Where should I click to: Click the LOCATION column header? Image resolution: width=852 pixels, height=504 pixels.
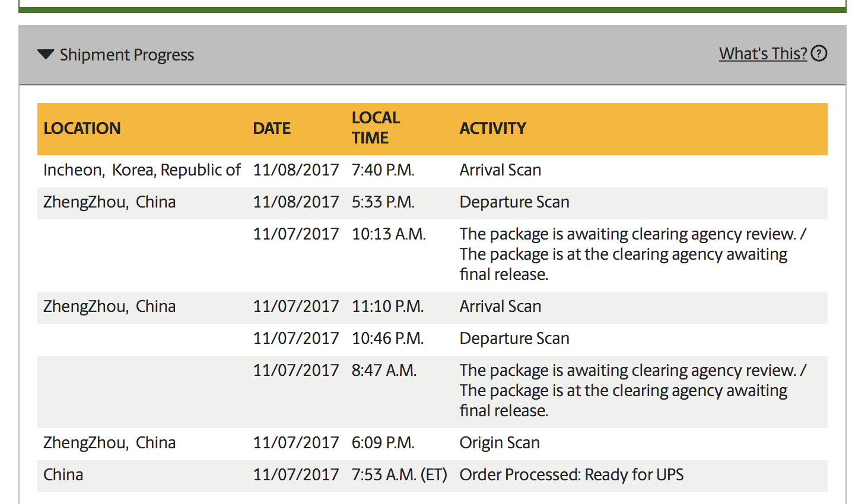pyautogui.click(x=82, y=129)
